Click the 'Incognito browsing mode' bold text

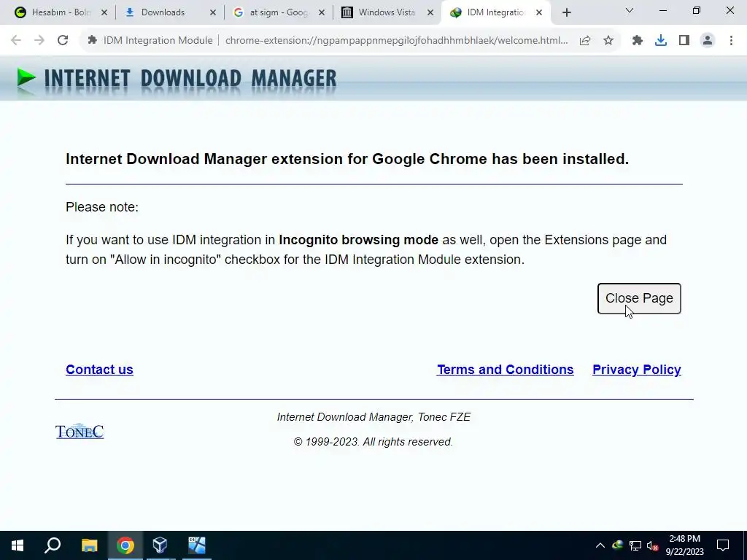click(x=358, y=239)
